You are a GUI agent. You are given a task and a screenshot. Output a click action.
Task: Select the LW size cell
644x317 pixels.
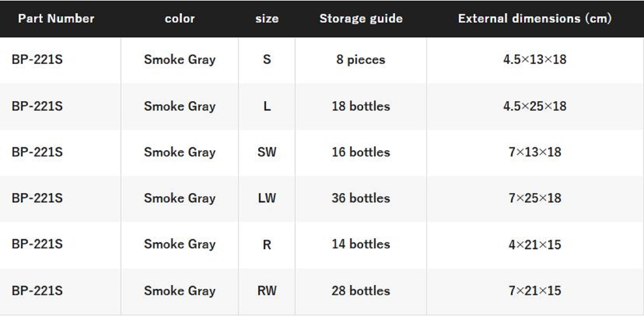(267, 198)
